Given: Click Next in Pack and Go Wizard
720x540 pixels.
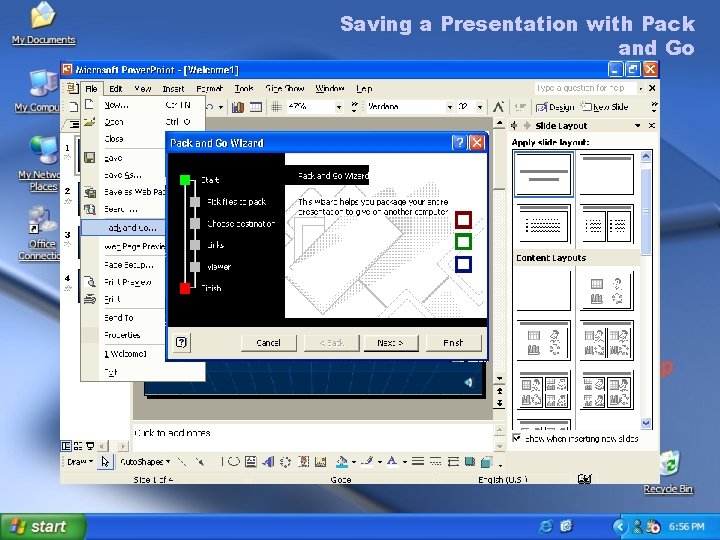Looking at the screenshot, I should coord(391,343).
